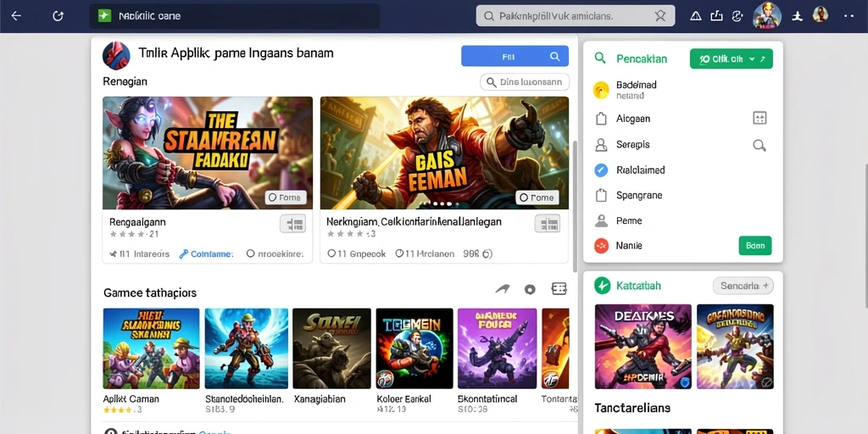Open the Gais Eeman banner
This screenshot has height=434, width=868.
444,153
